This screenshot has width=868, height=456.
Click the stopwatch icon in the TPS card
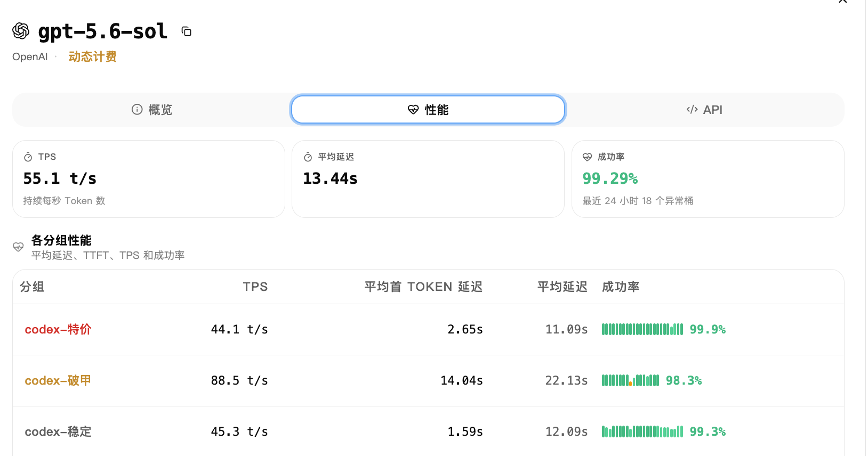pos(28,157)
